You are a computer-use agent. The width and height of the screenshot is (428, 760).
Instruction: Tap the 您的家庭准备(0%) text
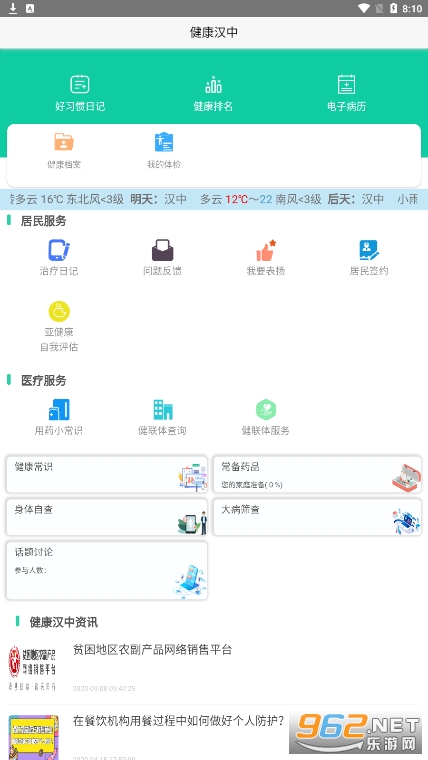tap(252, 484)
